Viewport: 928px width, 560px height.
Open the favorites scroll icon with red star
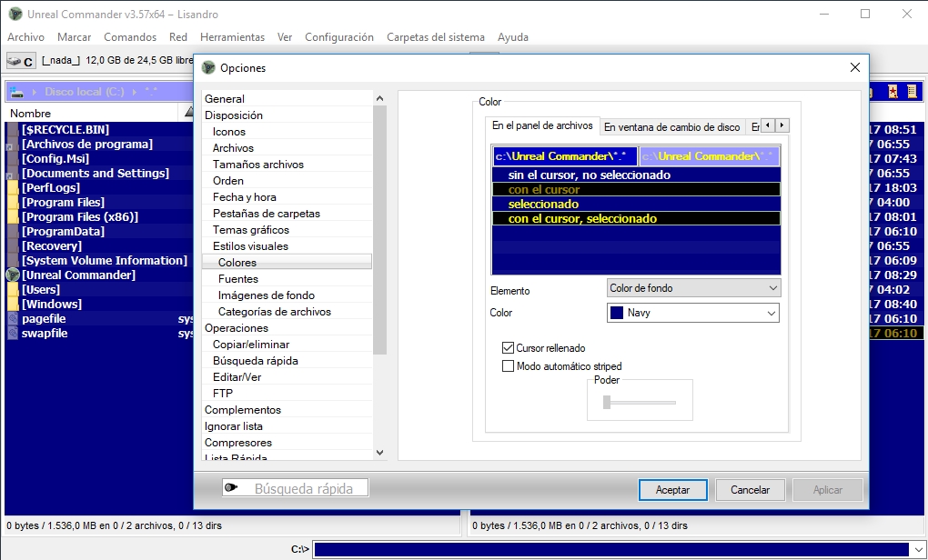click(x=893, y=92)
